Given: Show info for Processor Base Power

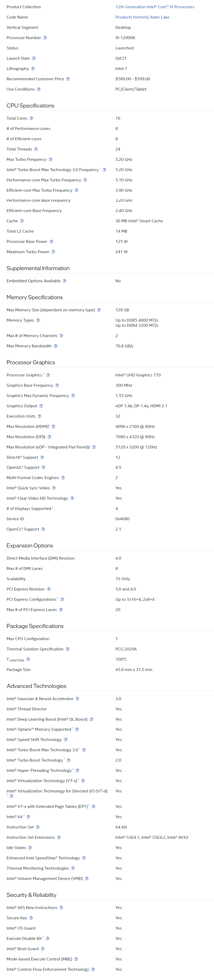Looking at the screenshot, I should [51, 242].
